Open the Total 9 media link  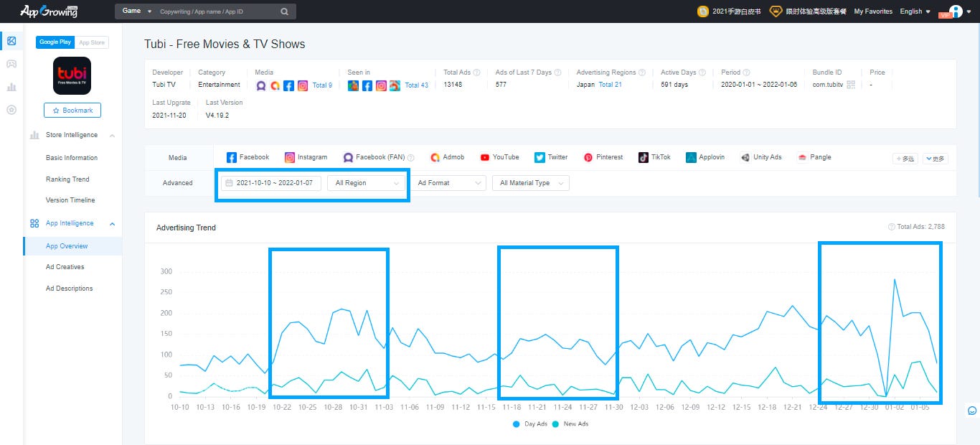(x=322, y=85)
